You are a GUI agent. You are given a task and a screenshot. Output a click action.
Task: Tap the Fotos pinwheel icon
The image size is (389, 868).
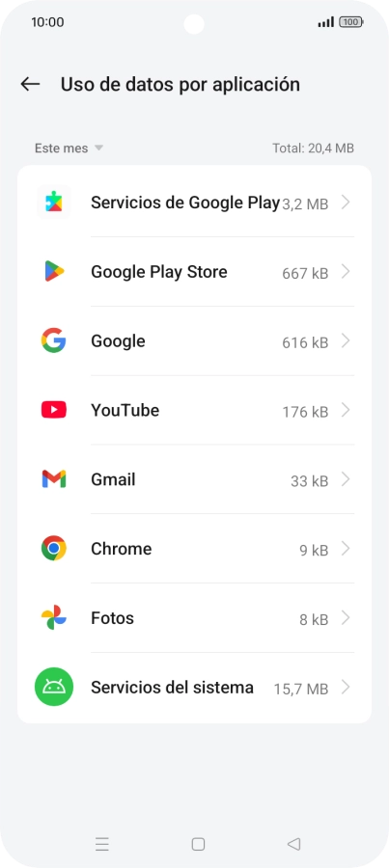54,617
